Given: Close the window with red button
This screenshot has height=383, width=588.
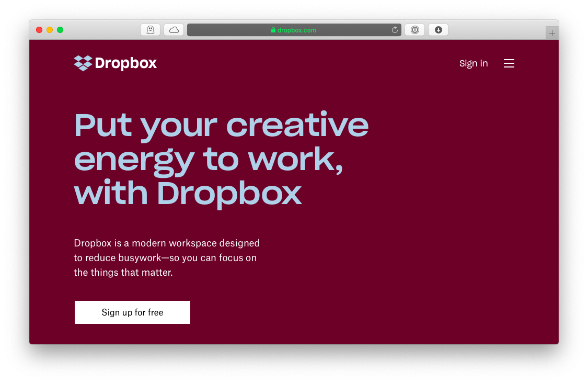Looking at the screenshot, I should (x=39, y=30).
